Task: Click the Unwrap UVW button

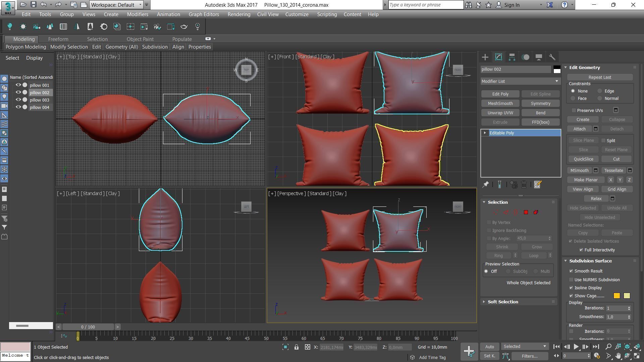Action: pos(500,113)
